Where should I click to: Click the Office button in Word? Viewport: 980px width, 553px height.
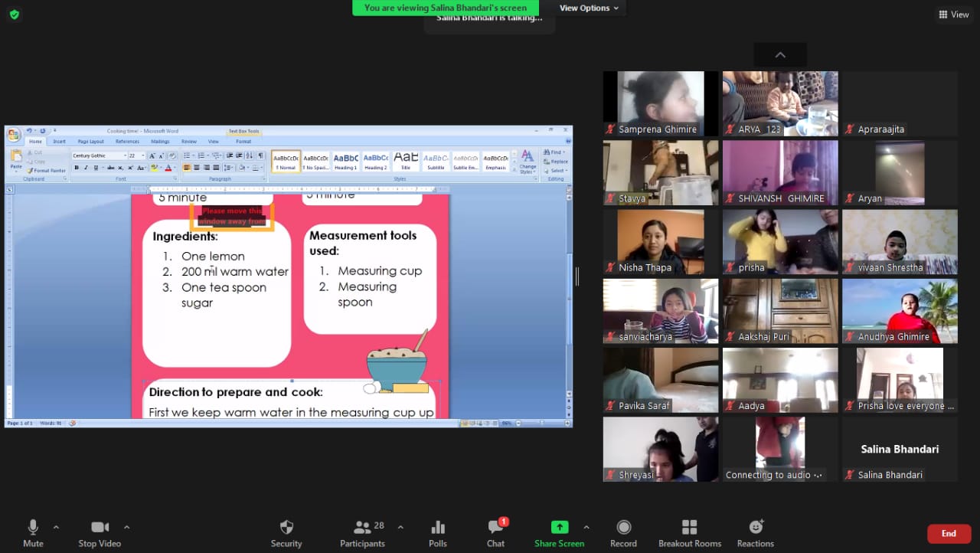tap(14, 136)
